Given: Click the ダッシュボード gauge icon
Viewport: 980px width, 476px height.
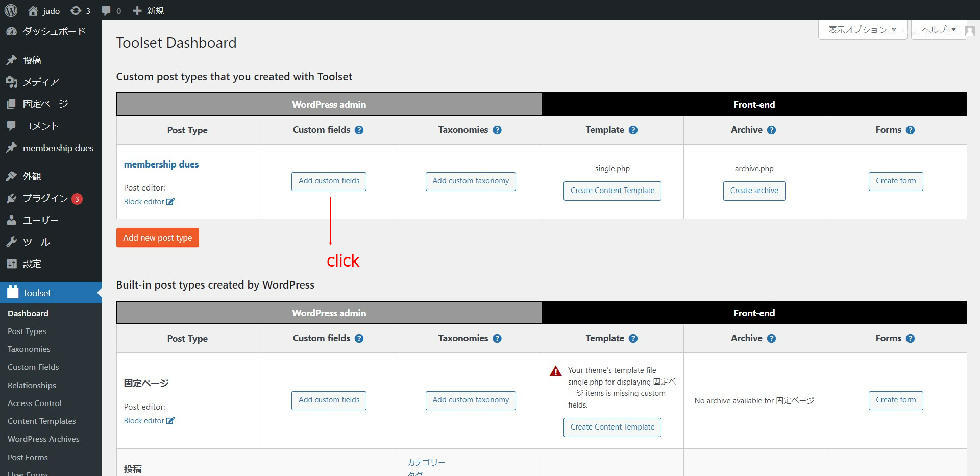Looking at the screenshot, I should coord(12,31).
